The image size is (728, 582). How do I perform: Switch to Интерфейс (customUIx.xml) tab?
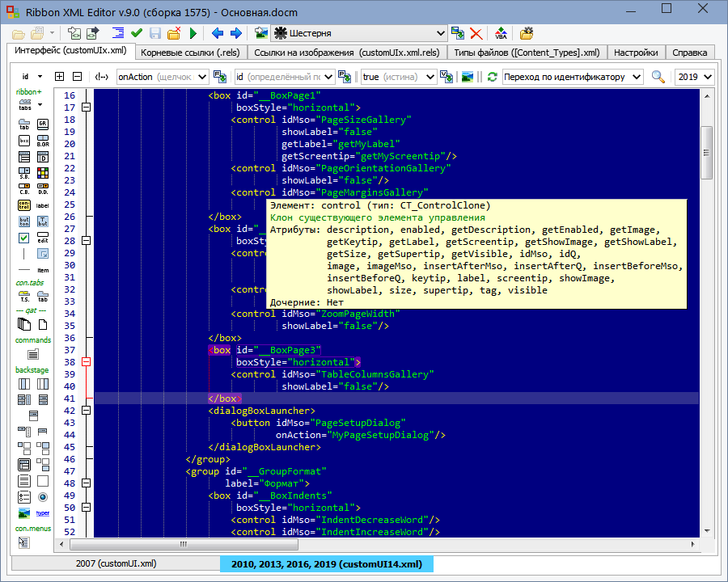[70, 51]
